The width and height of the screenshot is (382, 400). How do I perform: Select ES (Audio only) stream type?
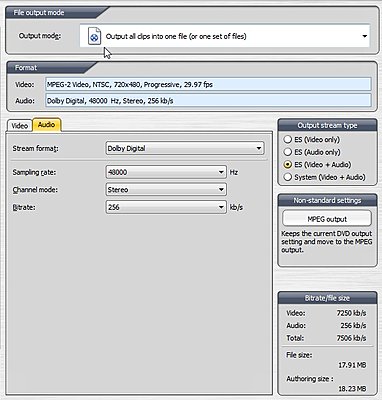[x=312, y=152]
